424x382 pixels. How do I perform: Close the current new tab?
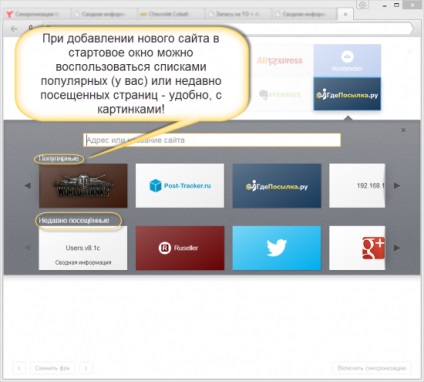coord(345,14)
